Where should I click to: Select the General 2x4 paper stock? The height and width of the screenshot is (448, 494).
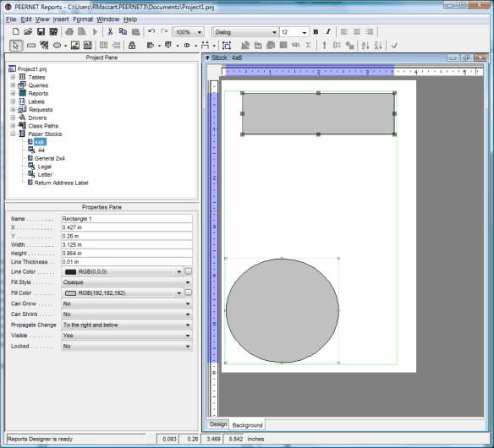pyautogui.click(x=49, y=158)
